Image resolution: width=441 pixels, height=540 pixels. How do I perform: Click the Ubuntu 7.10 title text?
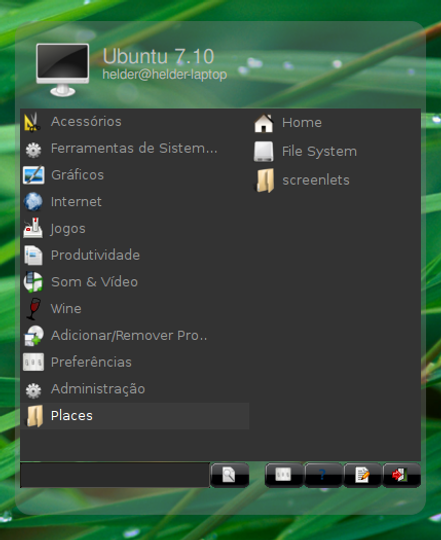(158, 56)
